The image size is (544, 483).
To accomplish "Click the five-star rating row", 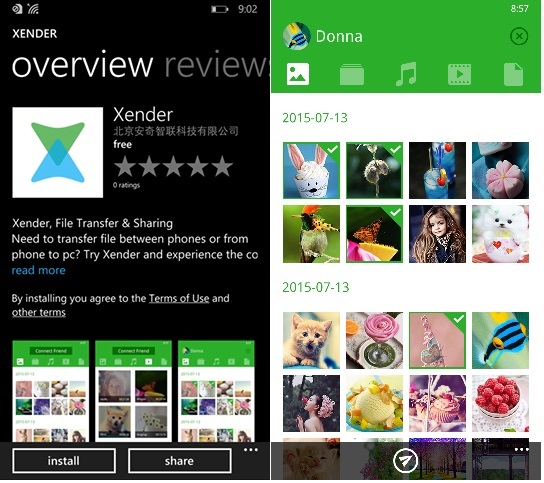I will tap(173, 166).
